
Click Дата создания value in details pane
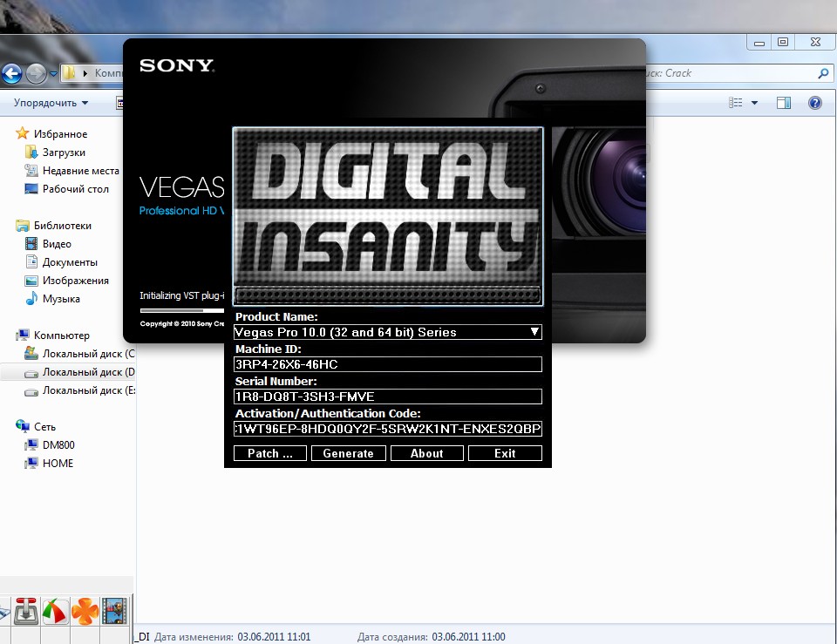coord(468,636)
